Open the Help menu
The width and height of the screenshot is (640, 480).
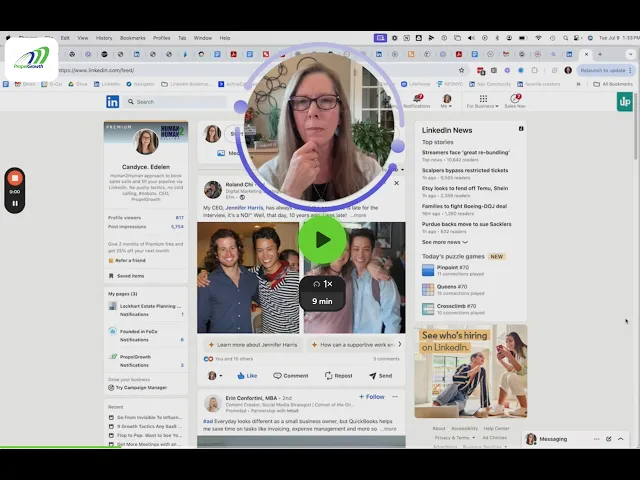tap(225, 38)
